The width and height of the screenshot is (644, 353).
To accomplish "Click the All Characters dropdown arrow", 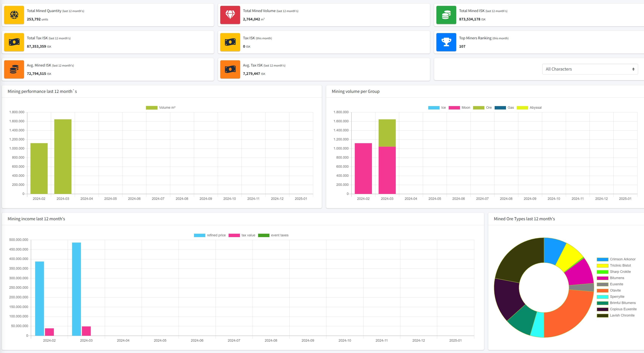I will [x=633, y=69].
